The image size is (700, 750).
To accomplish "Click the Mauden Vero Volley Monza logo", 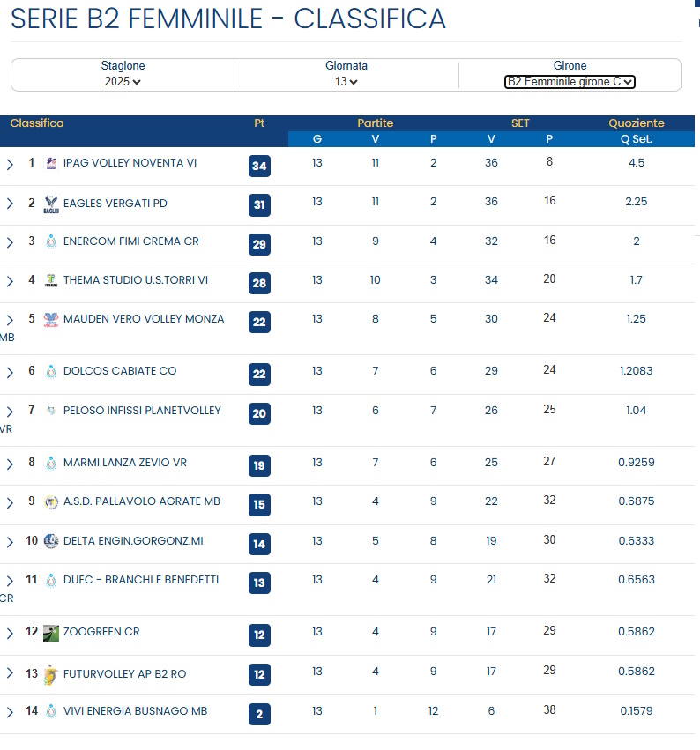I will [x=51, y=319].
